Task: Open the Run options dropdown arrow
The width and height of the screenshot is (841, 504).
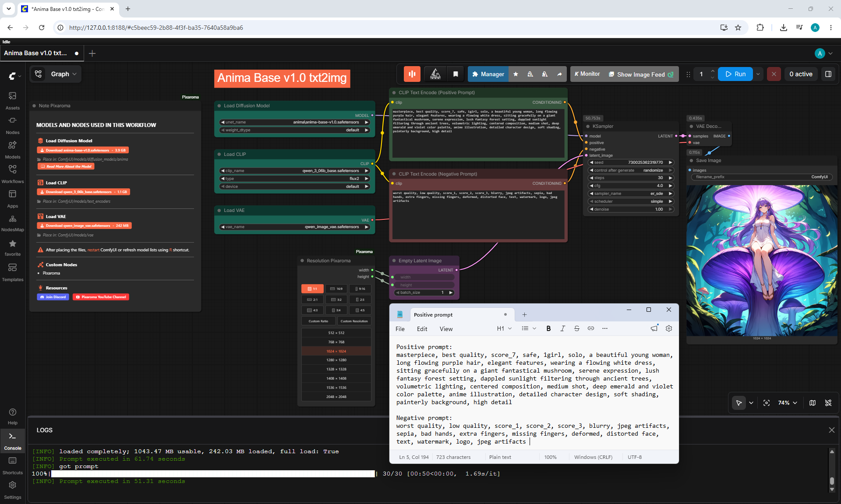Action: pos(758,74)
